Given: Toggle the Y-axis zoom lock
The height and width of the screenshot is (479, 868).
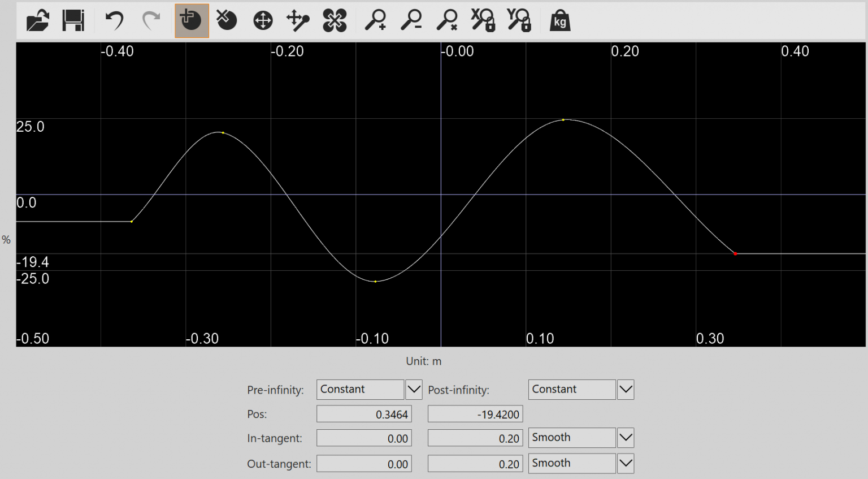Looking at the screenshot, I should pyautogui.click(x=518, y=20).
